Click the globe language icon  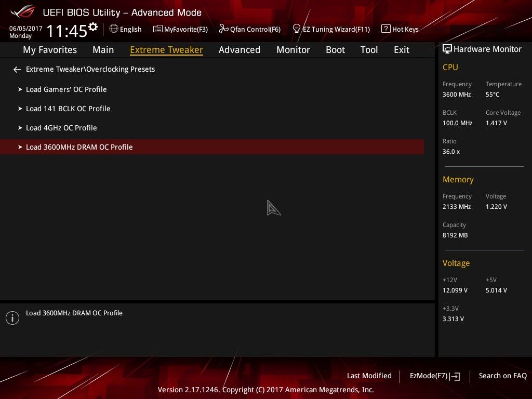[x=114, y=29]
